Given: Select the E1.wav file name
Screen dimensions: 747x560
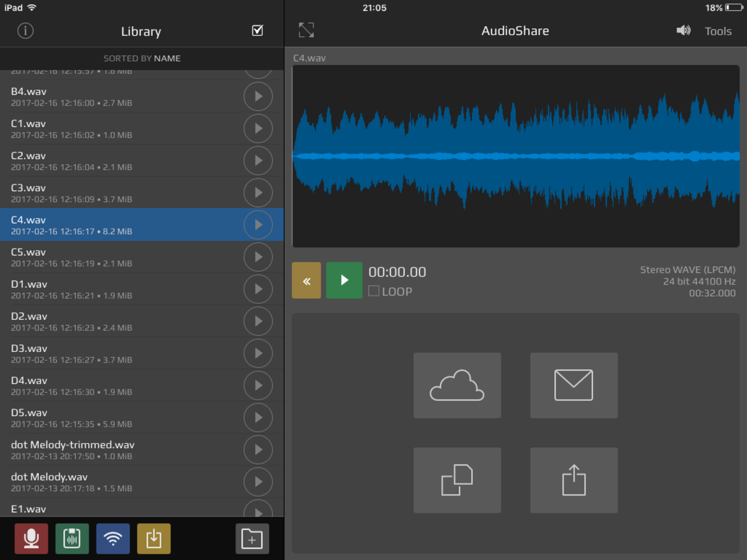Looking at the screenshot, I should point(29,509).
